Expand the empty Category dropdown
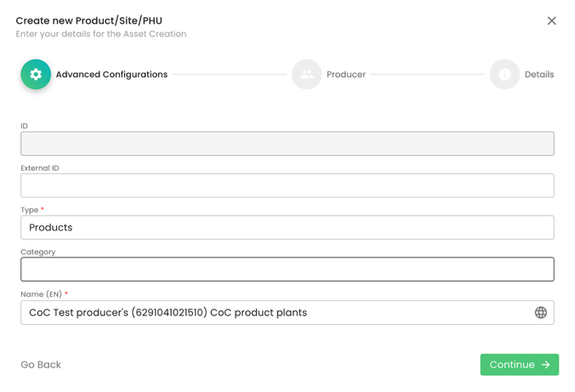 tap(287, 270)
